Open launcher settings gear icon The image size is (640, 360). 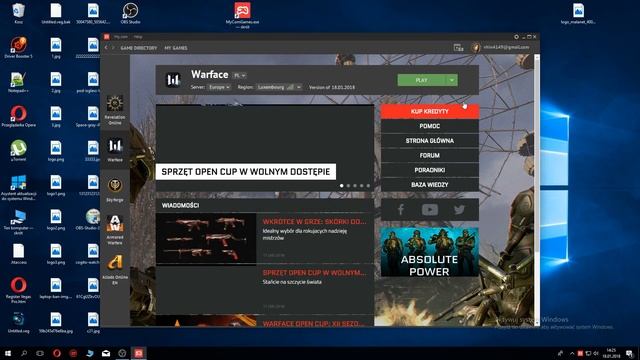(516, 37)
